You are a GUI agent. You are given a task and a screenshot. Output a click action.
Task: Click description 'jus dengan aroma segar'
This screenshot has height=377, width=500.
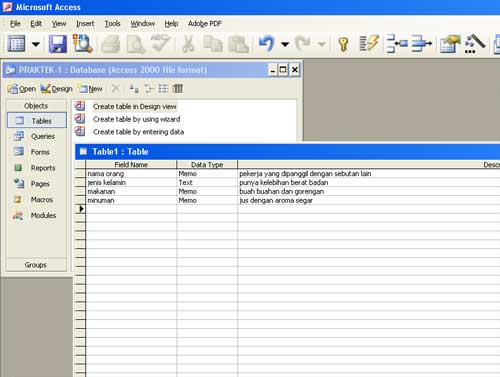276,200
